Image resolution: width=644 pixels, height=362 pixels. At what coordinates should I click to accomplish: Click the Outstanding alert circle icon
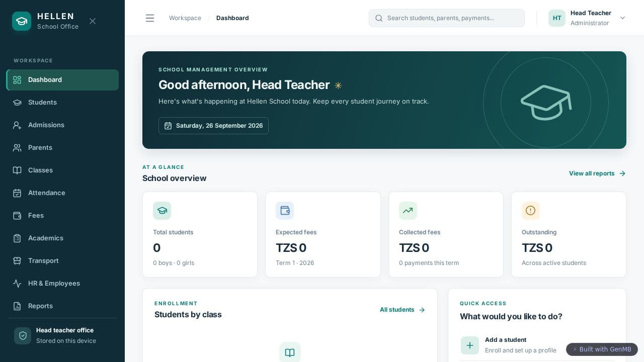531,211
